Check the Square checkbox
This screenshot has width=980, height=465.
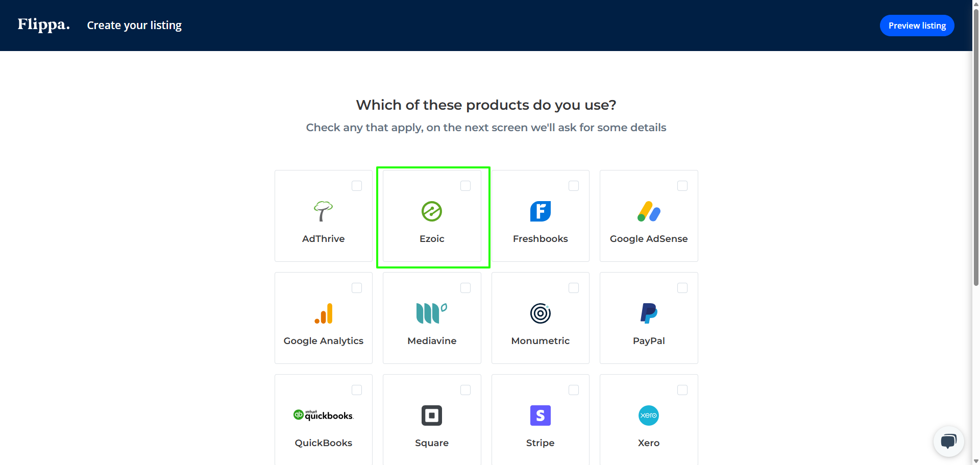pos(465,390)
